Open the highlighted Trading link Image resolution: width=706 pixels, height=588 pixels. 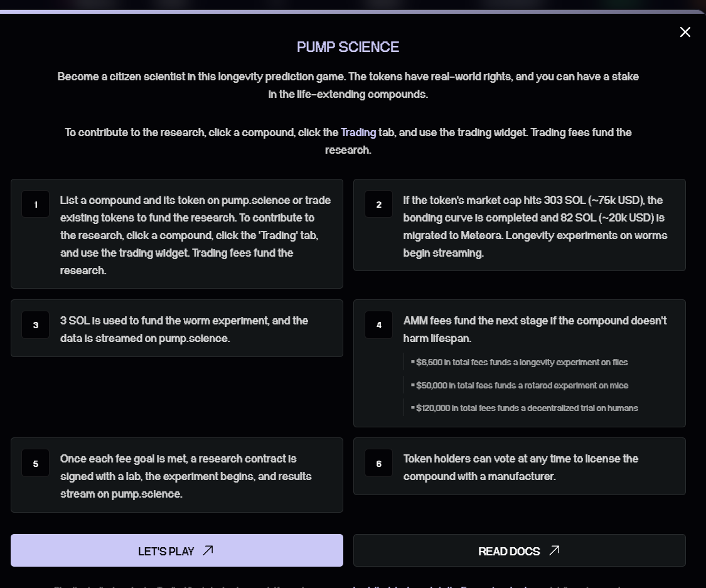click(x=358, y=132)
